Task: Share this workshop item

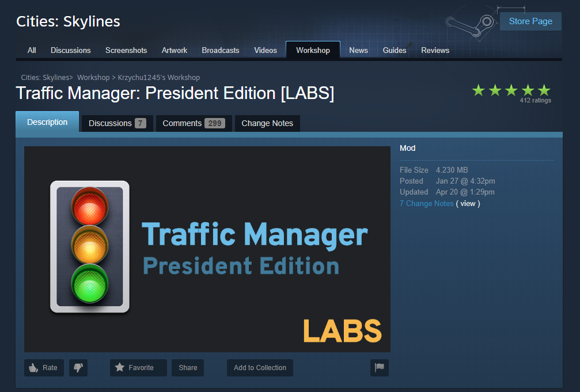Action: 188,368
